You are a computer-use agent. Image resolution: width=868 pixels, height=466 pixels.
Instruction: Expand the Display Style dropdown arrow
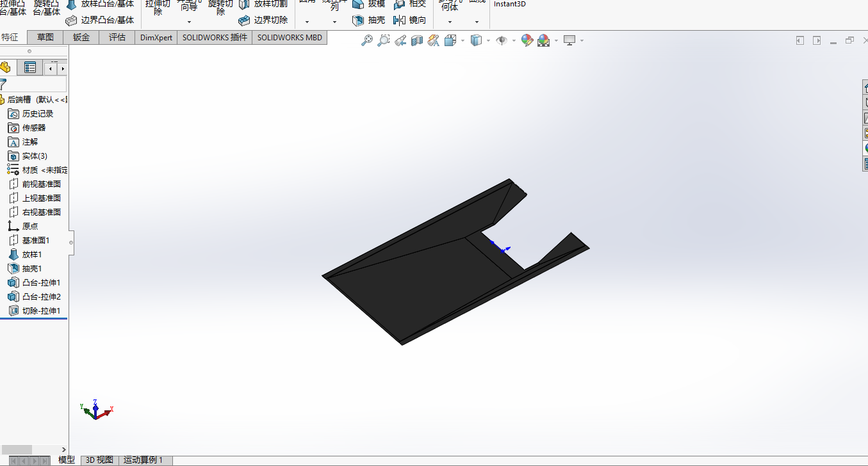click(x=488, y=40)
